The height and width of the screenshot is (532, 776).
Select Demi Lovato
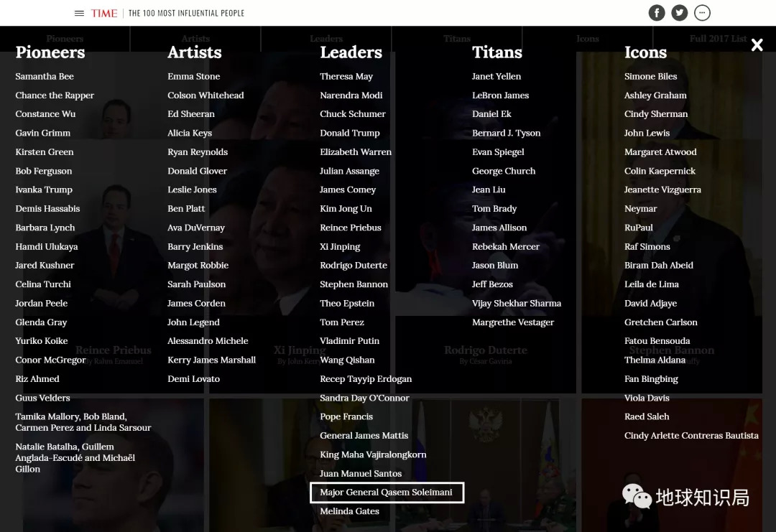click(193, 379)
